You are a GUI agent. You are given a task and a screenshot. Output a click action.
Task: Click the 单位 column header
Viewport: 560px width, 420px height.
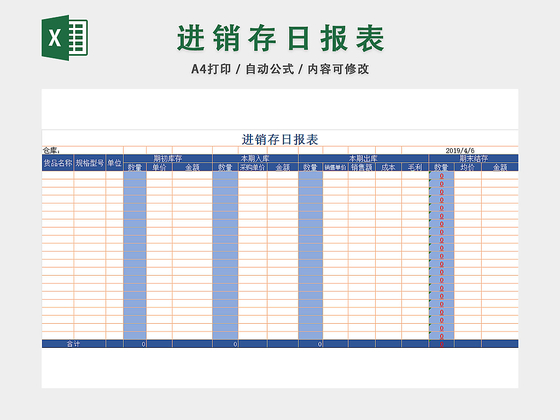[115, 163]
